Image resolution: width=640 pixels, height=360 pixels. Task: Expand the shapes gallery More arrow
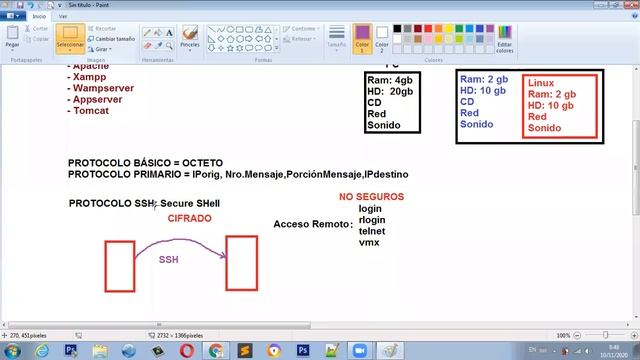[x=277, y=48]
